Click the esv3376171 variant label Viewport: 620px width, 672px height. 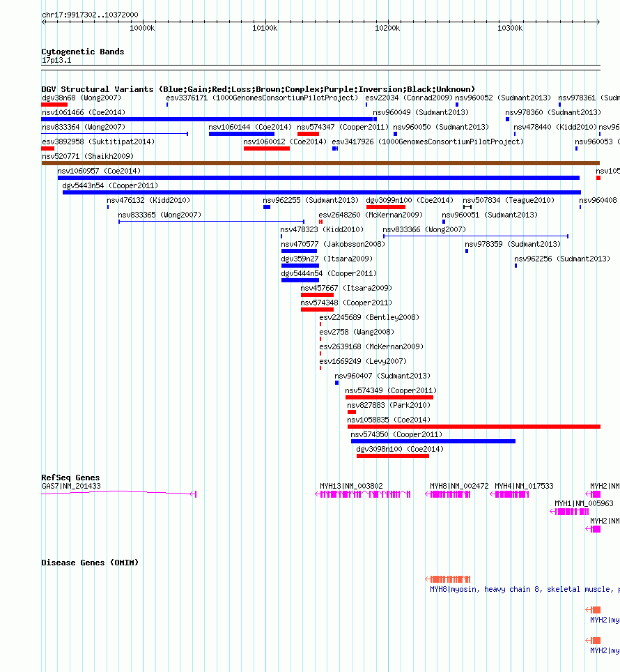[x=262, y=98]
